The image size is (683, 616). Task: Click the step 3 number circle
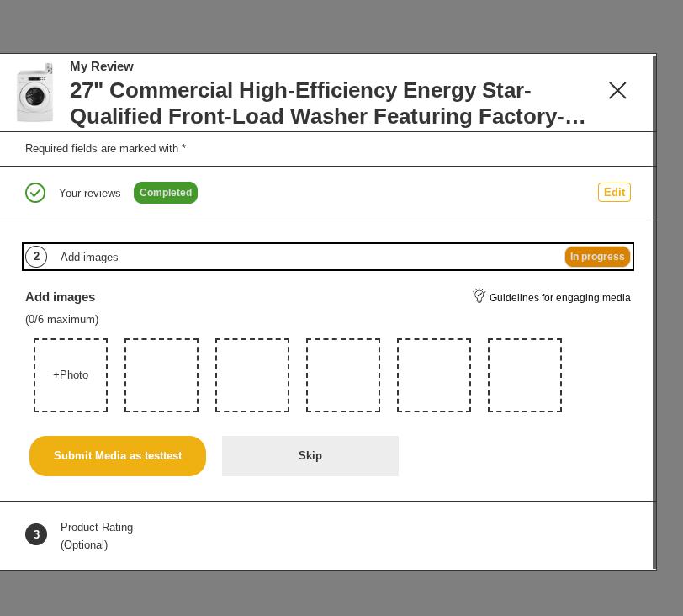[x=36, y=534]
